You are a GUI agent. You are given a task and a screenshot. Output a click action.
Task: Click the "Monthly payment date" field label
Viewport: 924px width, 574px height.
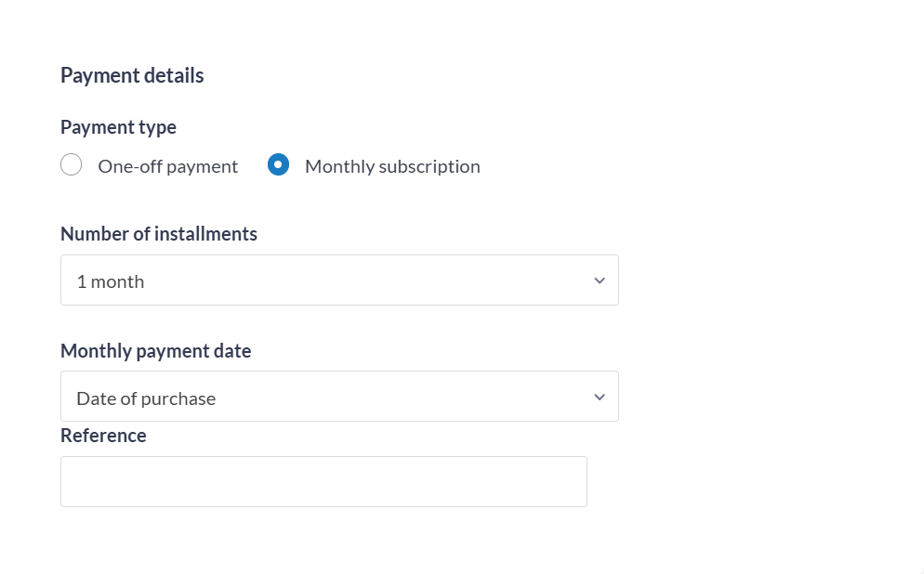click(156, 351)
